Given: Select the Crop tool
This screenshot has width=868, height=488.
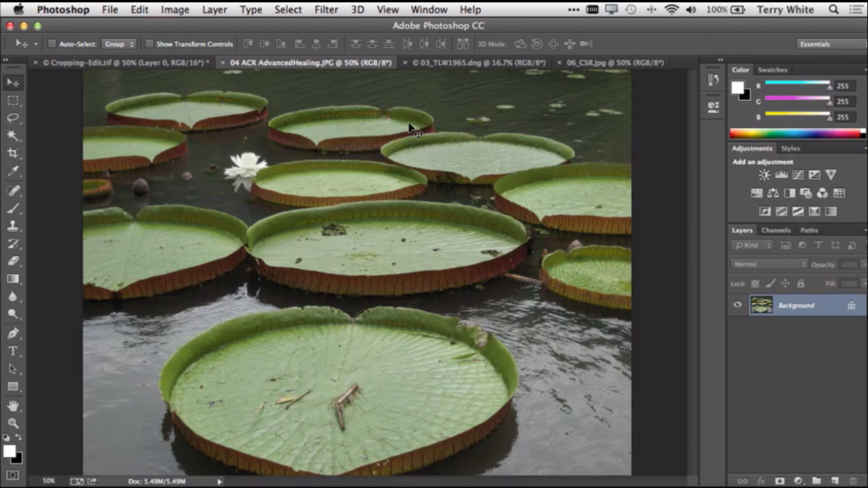Looking at the screenshot, I should pos(13,153).
